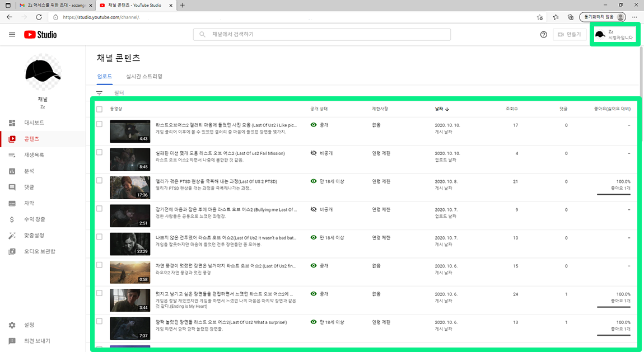Change 공개 visibility of 라스트오브어스2 갤러리 video
Viewport: 644px width, 352px height.
pos(320,125)
